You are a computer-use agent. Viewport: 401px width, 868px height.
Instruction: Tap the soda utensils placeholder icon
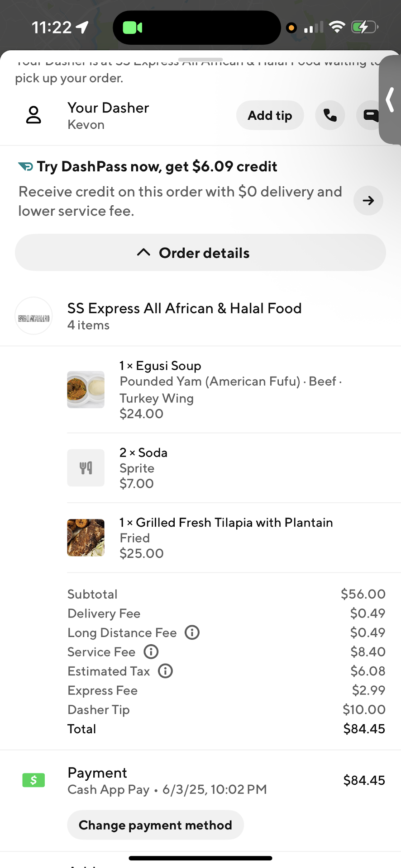pos(86,467)
